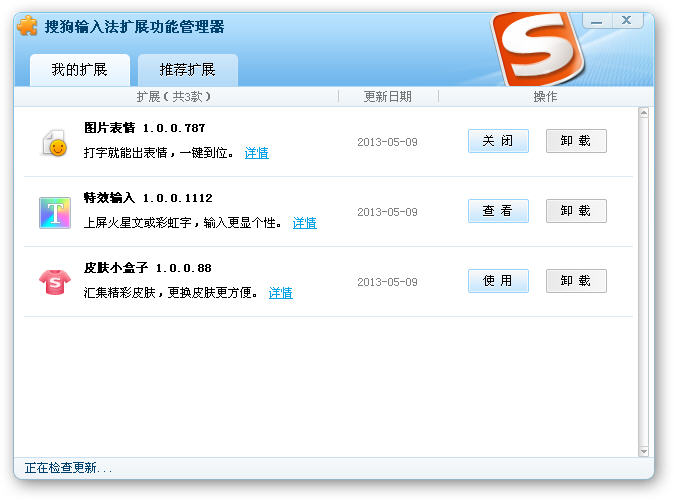Switch to the 我的扩展 tab
674x500 pixels.
(78, 70)
